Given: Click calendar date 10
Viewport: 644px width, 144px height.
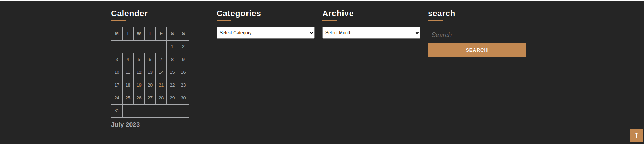Looking at the screenshot, I should [x=117, y=72].
